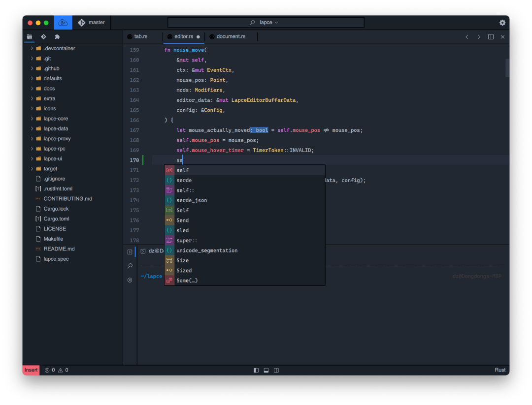Click the Rust language indicator
Screen dimensions: 532x405
(500, 370)
